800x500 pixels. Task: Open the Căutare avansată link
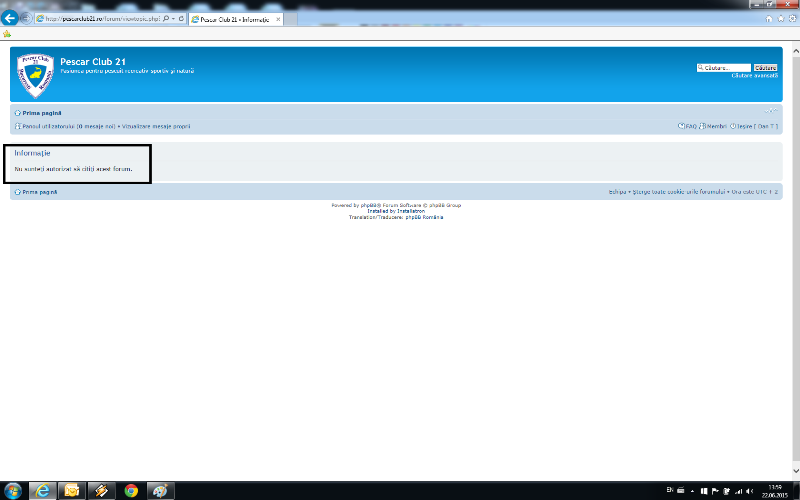coord(754,75)
